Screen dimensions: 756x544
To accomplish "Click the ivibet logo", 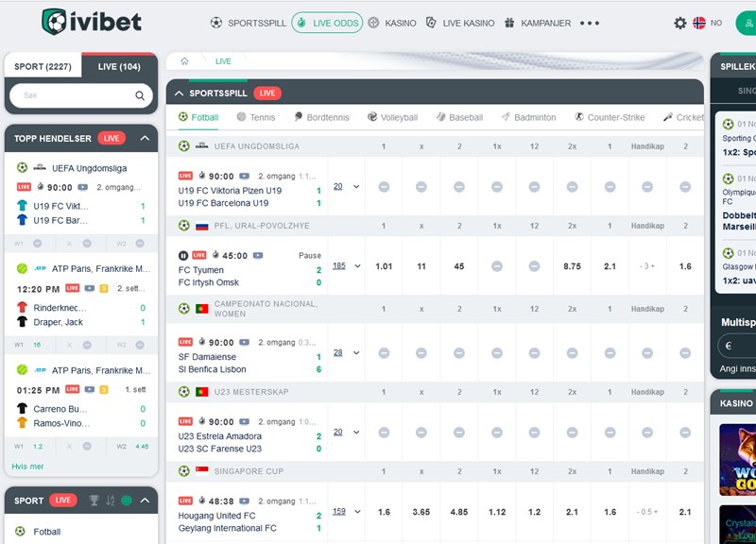I will (92, 22).
